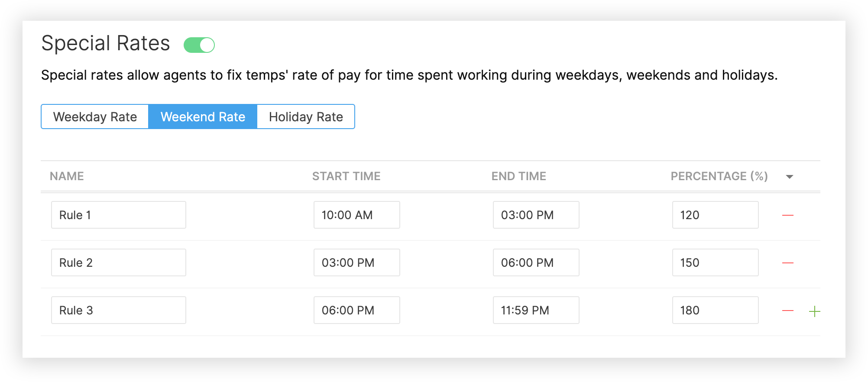
Task: Change Rule 2 start time field
Action: (356, 262)
